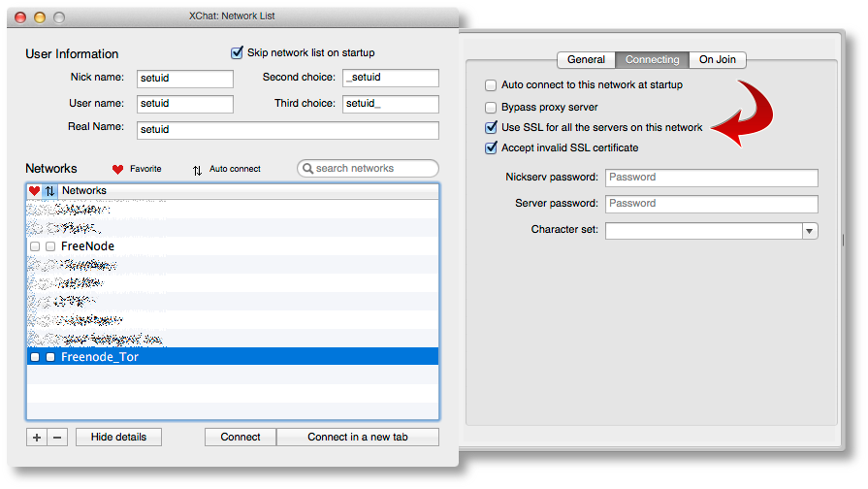Click the minus button to remove network

click(57, 437)
